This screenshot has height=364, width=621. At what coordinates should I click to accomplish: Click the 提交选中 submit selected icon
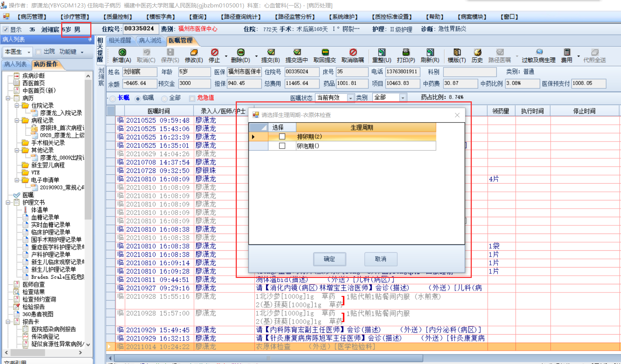click(297, 52)
